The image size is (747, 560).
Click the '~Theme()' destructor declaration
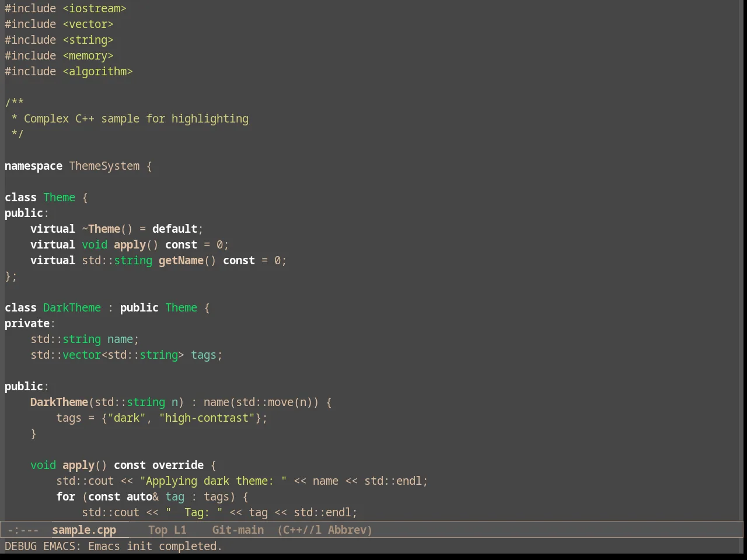(107, 229)
